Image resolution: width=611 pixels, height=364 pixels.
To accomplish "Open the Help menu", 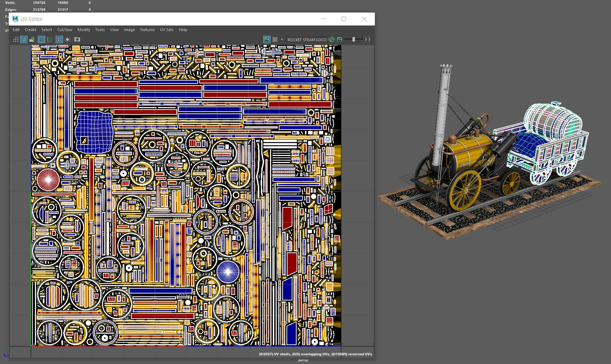I will point(183,30).
